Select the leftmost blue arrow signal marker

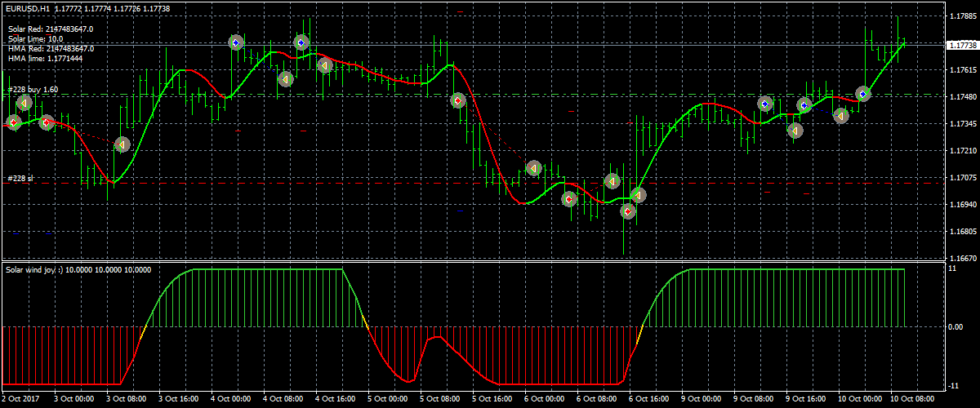236,42
